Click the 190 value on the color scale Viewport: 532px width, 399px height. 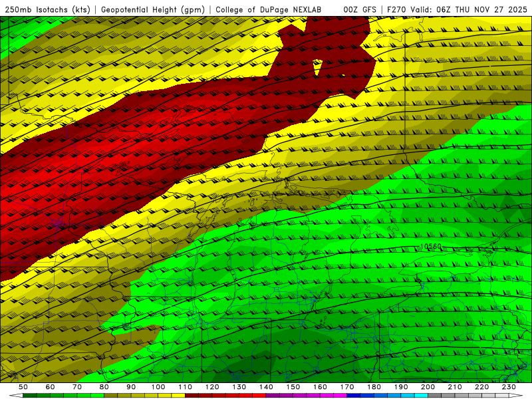tap(401, 387)
